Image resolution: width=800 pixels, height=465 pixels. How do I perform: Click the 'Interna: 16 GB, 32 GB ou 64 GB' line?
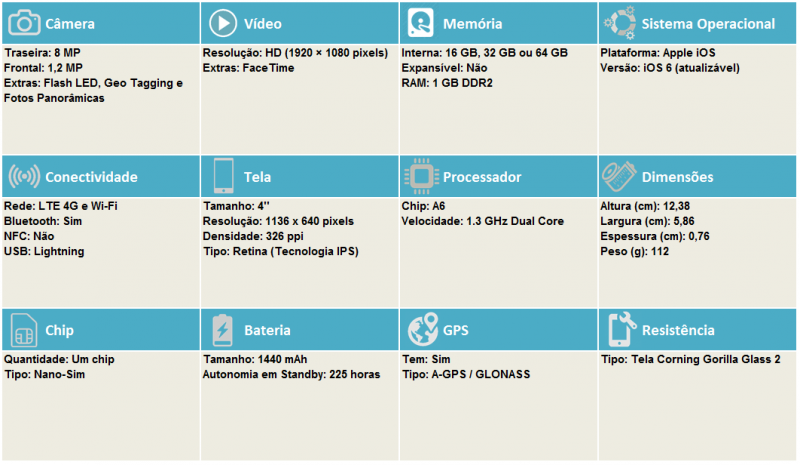coord(485,53)
